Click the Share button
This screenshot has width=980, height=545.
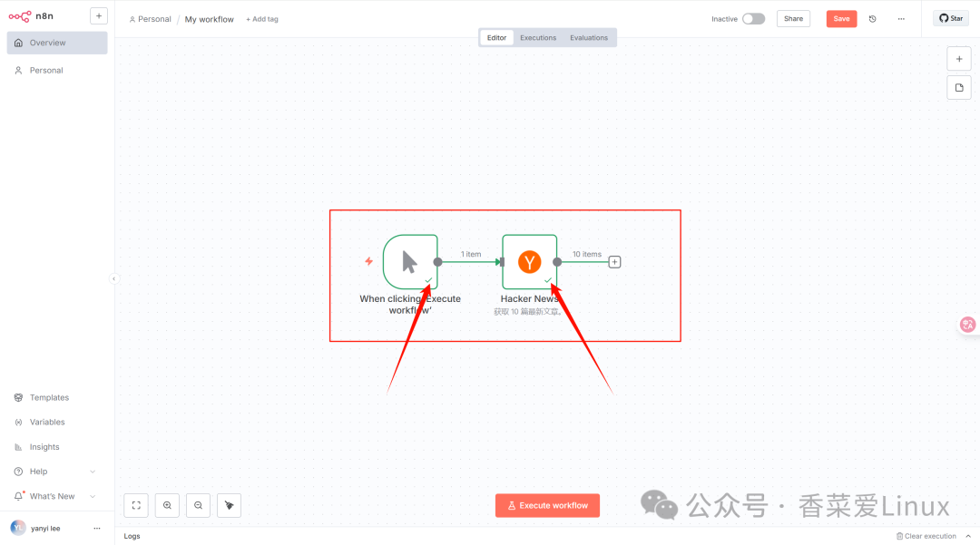794,19
